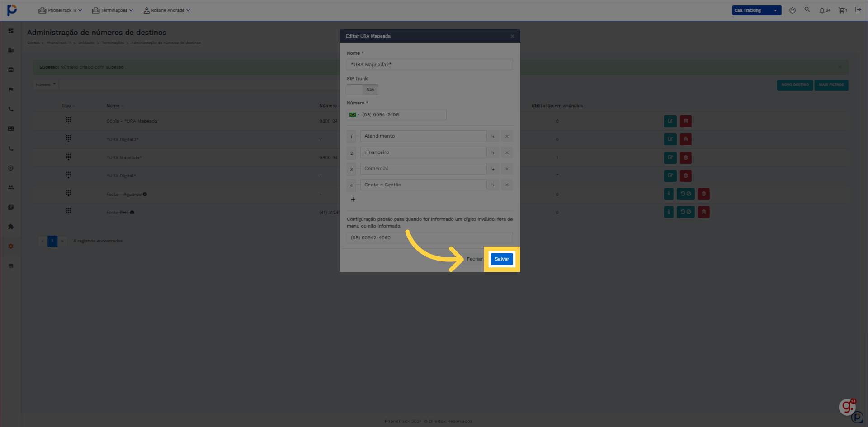Open the PhoneTrack TI dropdown in top bar
The image size is (868, 427).
point(60,10)
